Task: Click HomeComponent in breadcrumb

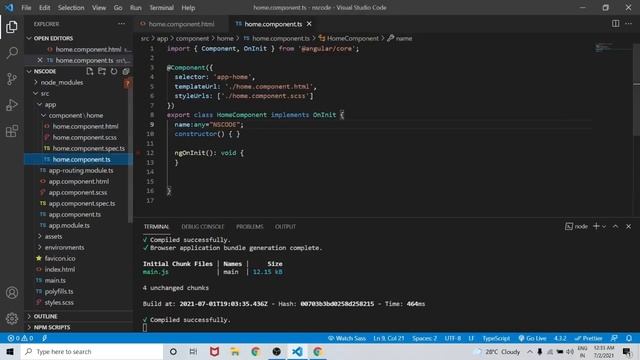Action: [353, 38]
